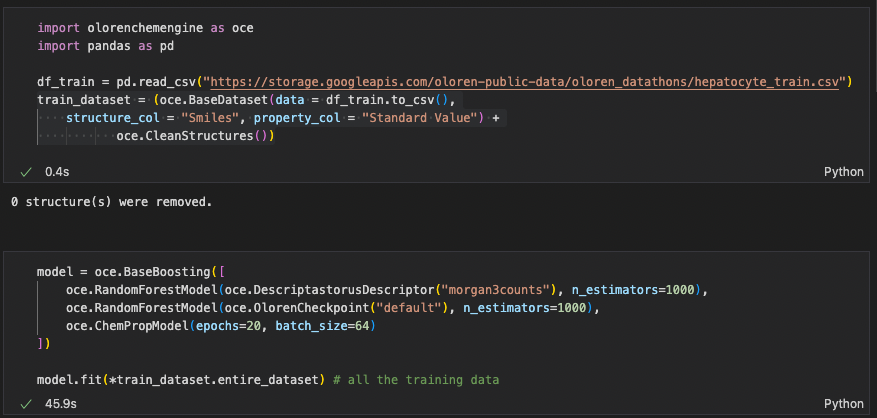The width and height of the screenshot is (877, 418).
Task: Click the "Smiles" string value
Action: (x=210, y=118)
